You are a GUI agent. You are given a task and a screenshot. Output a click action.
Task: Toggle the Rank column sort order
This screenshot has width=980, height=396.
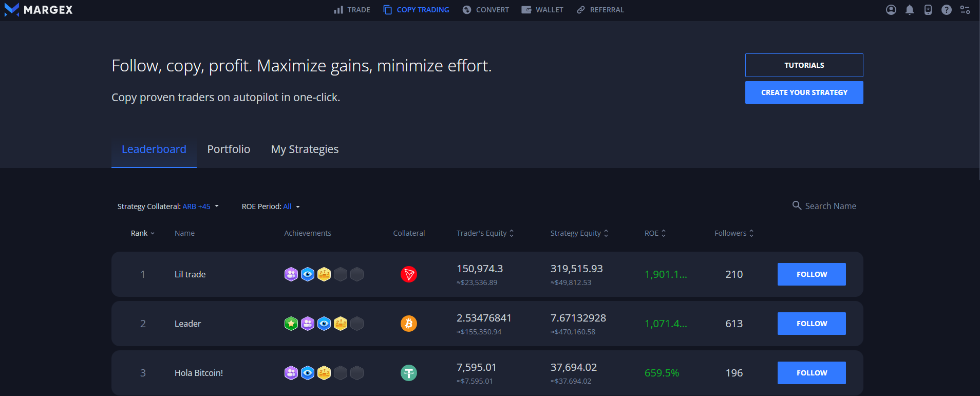click(142, 233)
